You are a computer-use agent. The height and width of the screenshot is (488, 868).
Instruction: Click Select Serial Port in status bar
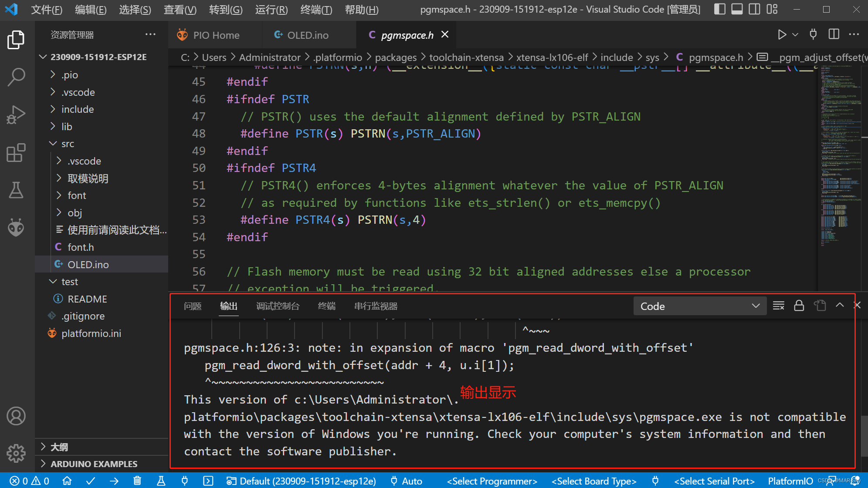pos(714,481)
